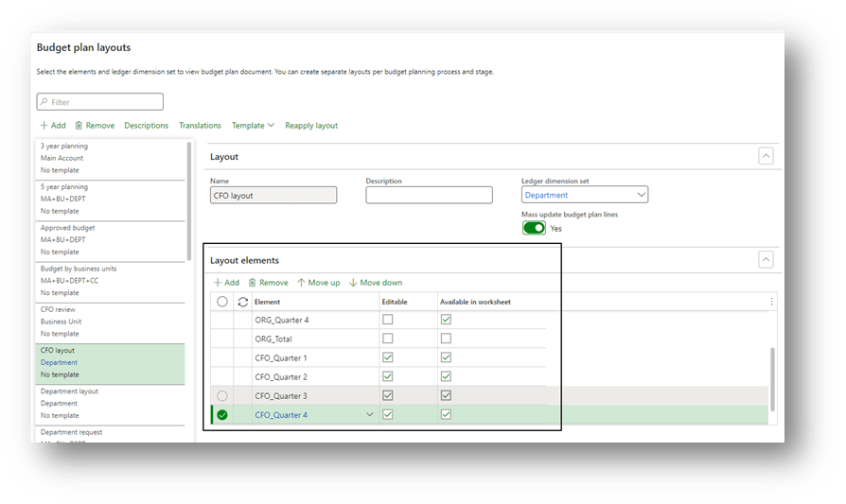Check Editable box for ORG_Quarter 4
This screenshot has width=846, height=504.
[388, 321]
